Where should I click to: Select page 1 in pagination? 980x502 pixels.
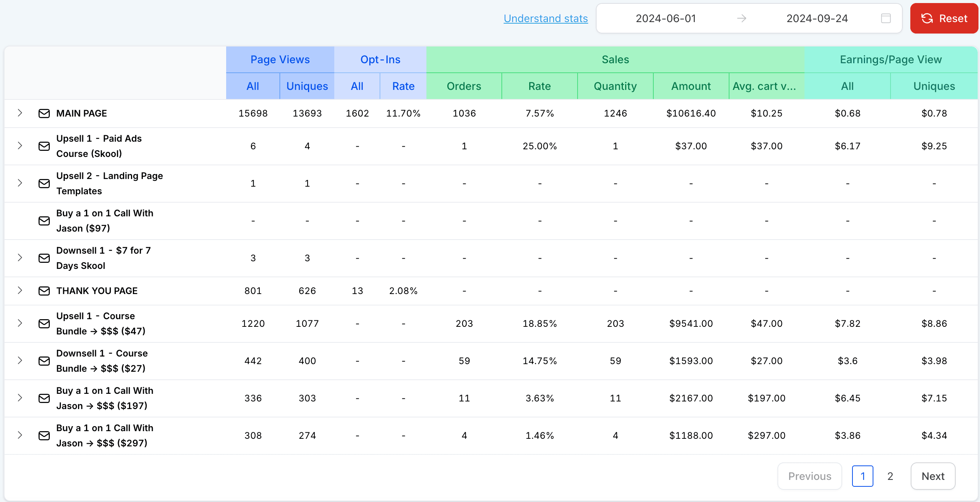pyautogui.click(x=862, y=476)
